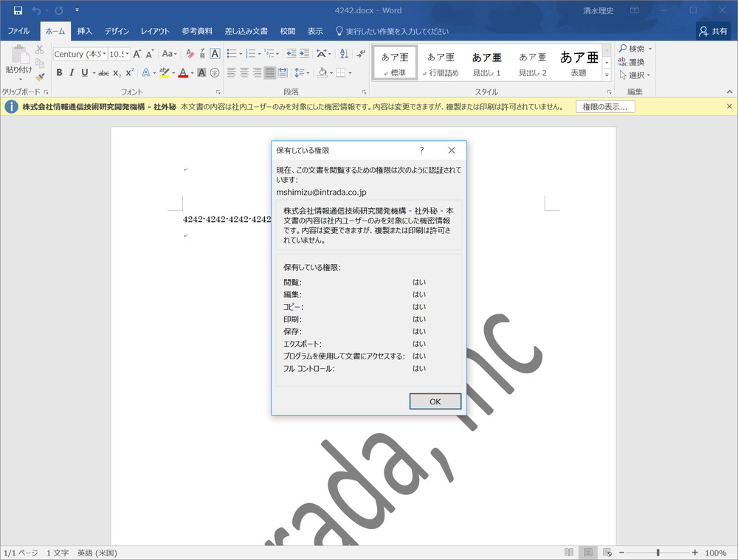Viewport: 738px width, 560px height.
Task: Open the font size dropdown
Action: [127, 54]
